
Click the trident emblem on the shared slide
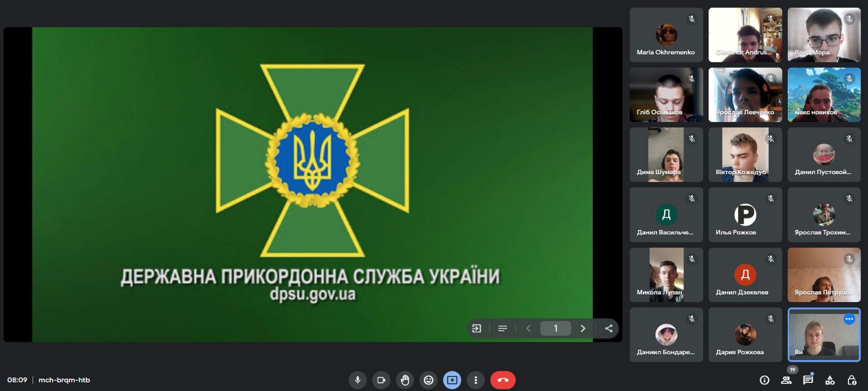(312, 161)
